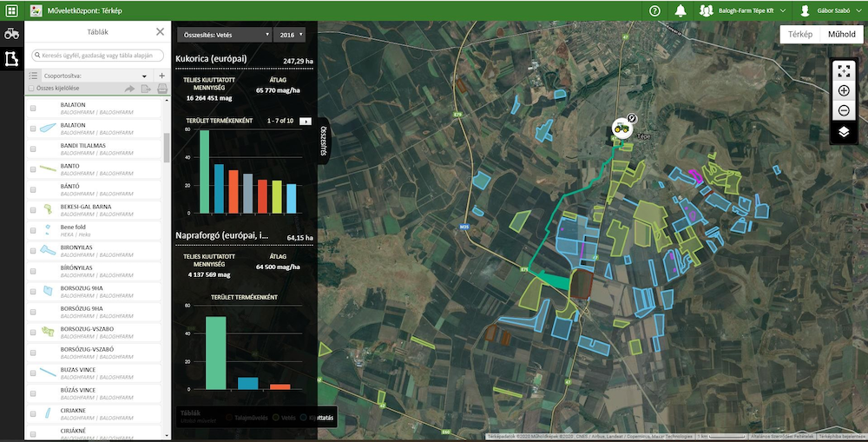Check the BANDI TILALMAS checkbox
This screenshot has height=442, width=868.
(x=33, y=149)
